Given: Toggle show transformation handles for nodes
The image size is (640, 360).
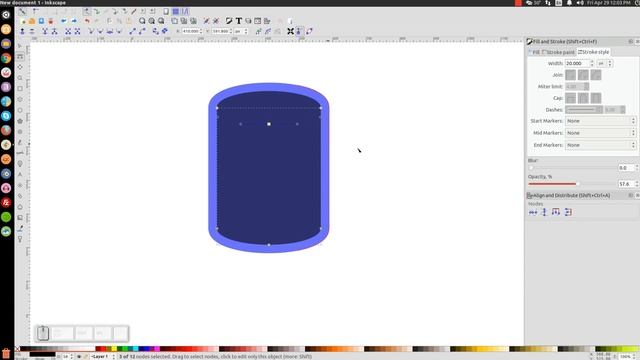Looking at the screenshot, I should tap(290, 31).
